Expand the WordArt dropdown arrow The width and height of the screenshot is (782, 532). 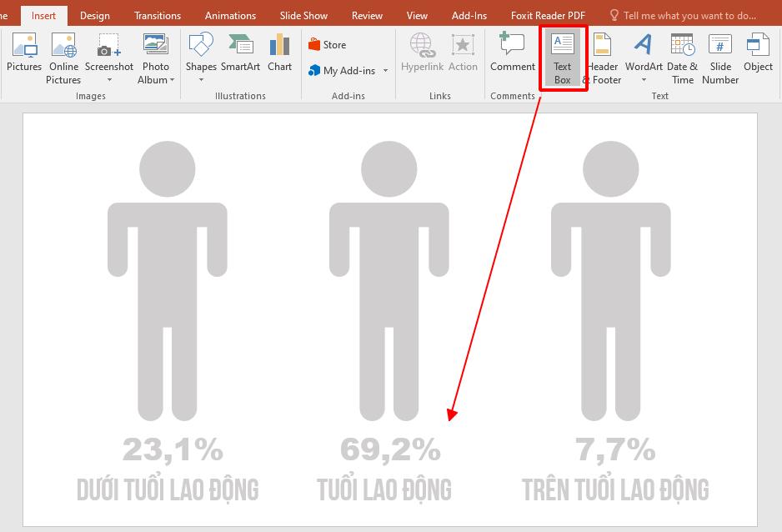pyautogui.click(x=644, y=80)
